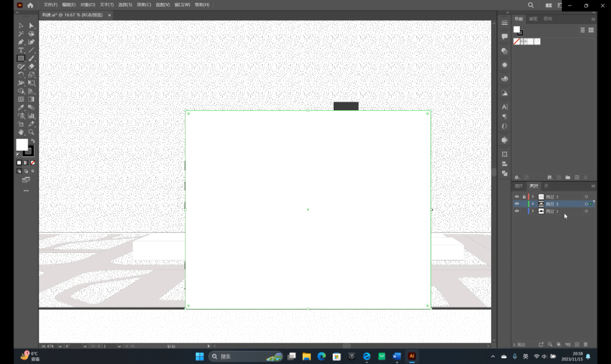Switch swatches panel to thumbnail view
This screenshot has height=364, width=611.
pyautogui.click(x=591, y=30)
